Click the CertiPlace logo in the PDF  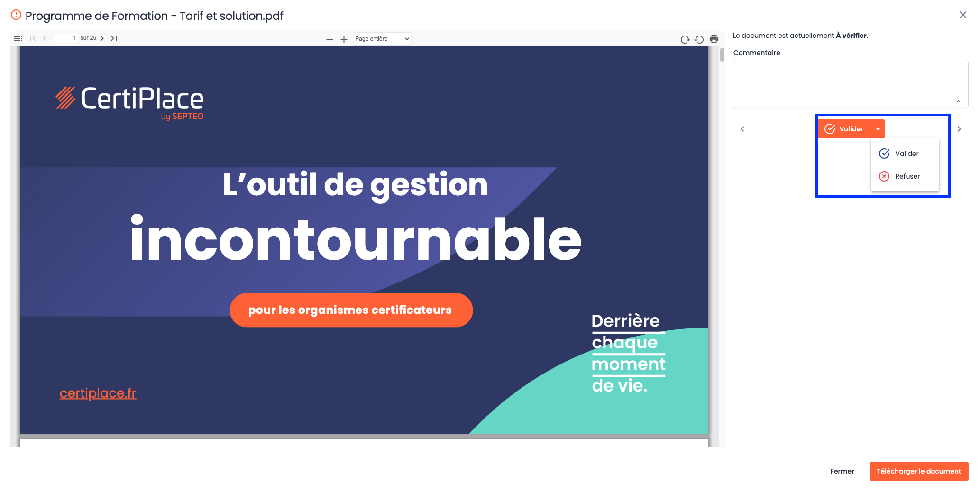[129, 103]
